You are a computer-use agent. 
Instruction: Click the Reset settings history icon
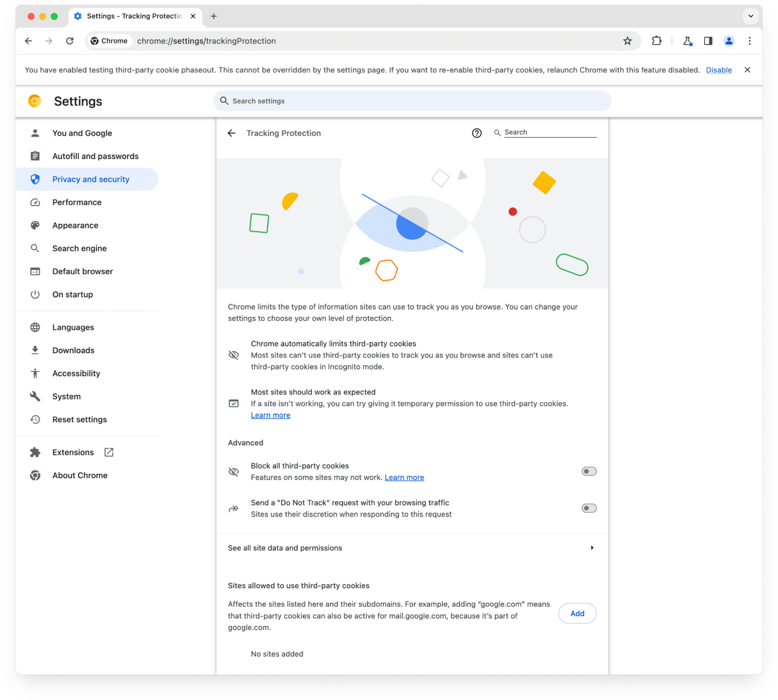click(35, 419)
